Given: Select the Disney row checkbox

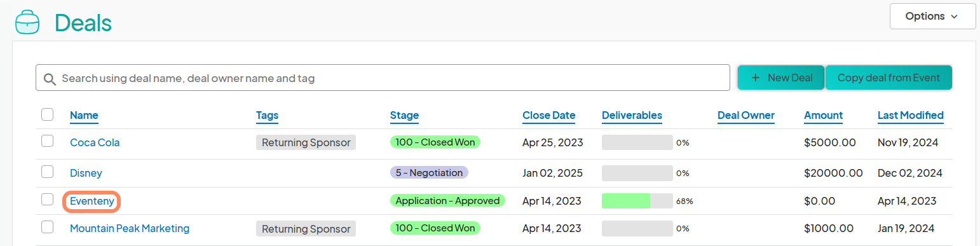Looking at the screenshot, I should (x=47, y=172).
